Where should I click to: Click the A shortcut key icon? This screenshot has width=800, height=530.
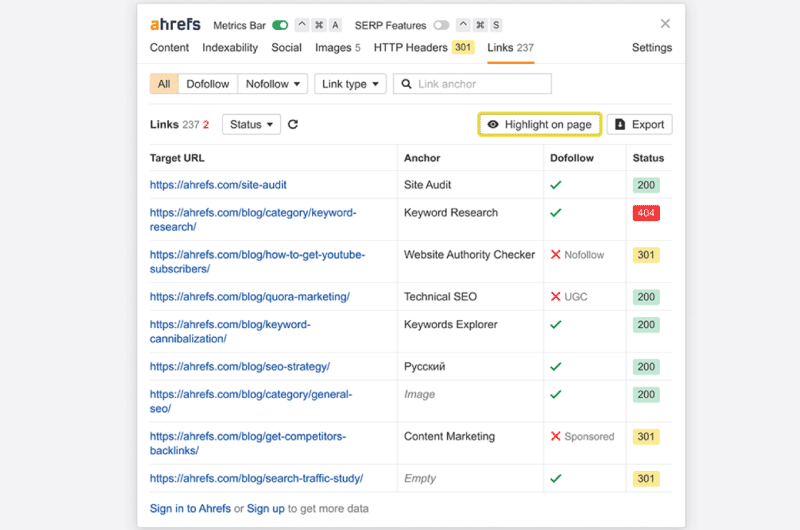(x=335, y=25)
